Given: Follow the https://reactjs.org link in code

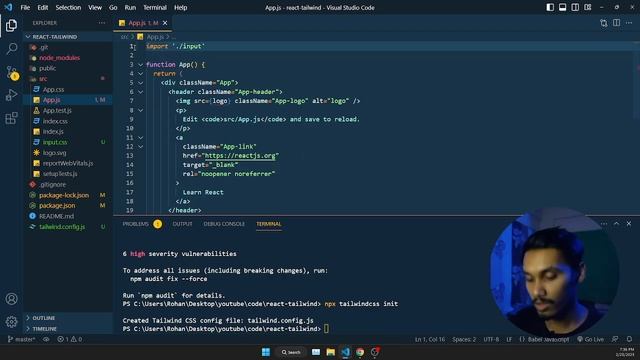Looking at the screenshot, I should [x=240, y=156].
